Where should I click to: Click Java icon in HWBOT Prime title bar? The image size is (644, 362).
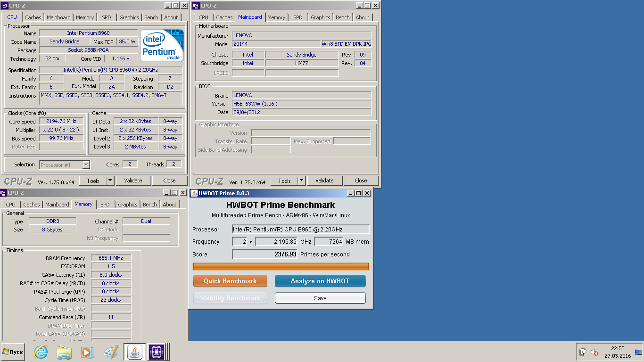(194, 193)
